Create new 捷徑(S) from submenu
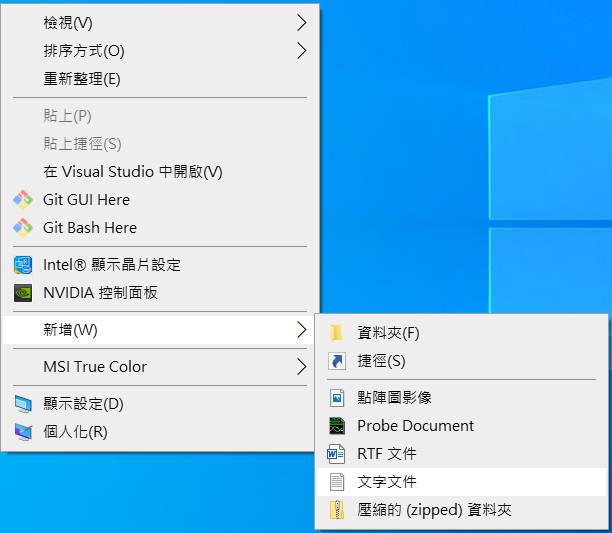 click(461, 361)
